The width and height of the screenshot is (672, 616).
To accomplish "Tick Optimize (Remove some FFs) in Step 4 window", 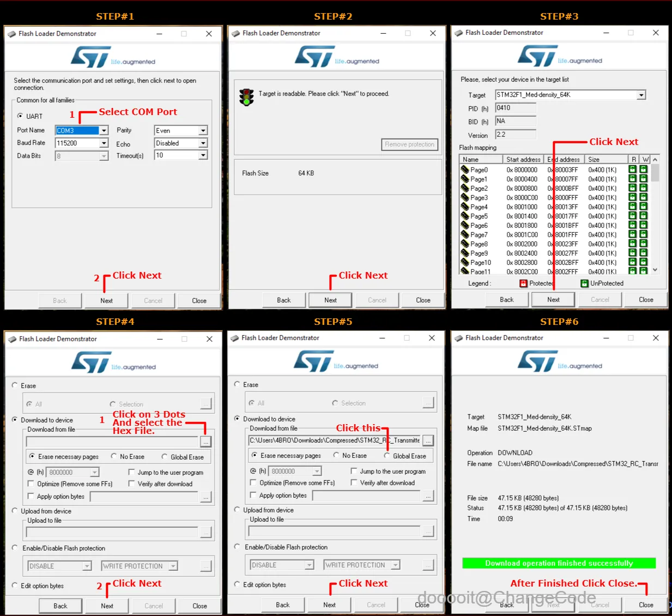I will click(31, 484).
